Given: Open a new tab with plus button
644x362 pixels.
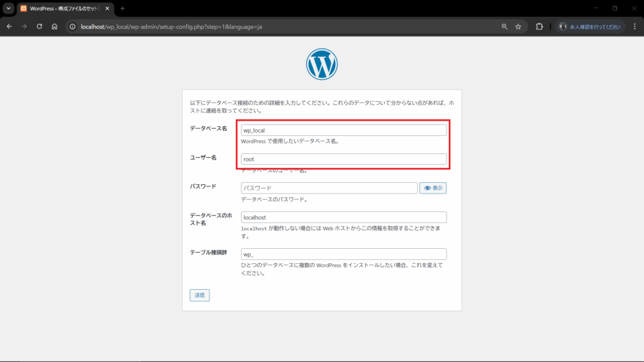Looking at the screenshot, I should click(123, 9).
